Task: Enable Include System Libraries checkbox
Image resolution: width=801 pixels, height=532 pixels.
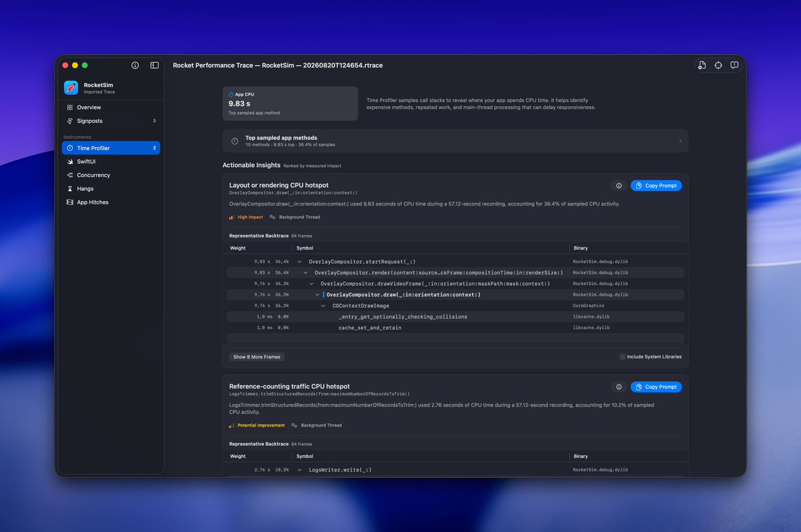Action: coord(622,357)
